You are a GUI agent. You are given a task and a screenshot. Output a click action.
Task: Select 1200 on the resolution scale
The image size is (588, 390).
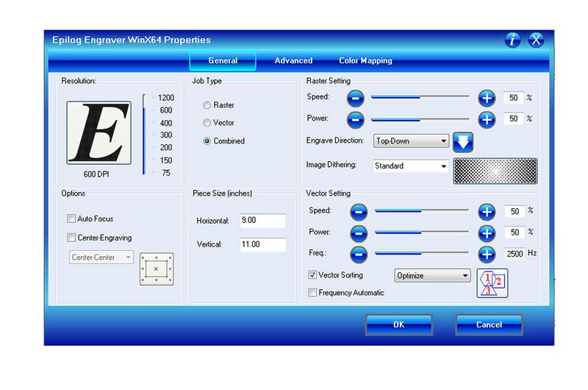(x=166, y=98)
